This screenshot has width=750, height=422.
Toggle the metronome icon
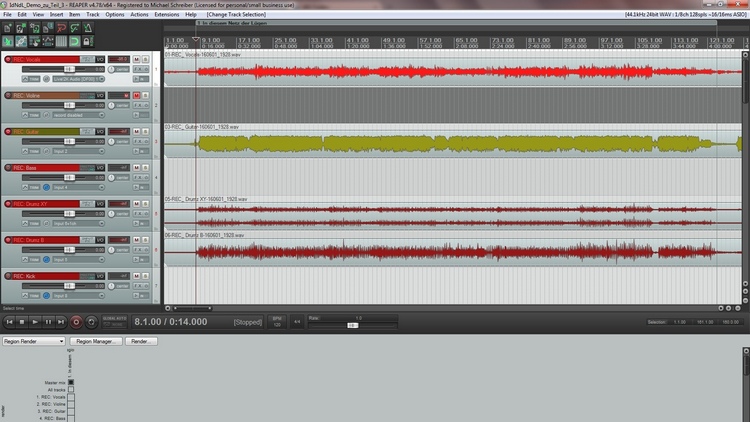point(88,28)
